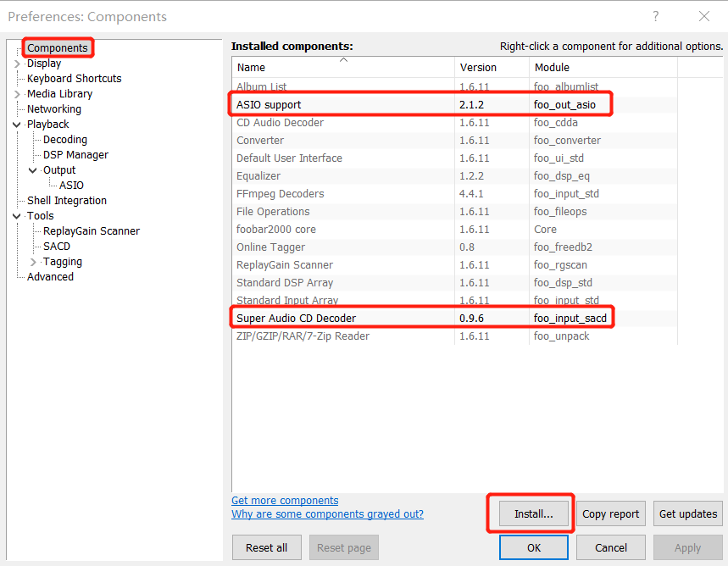Sort components by Version column header
Viewport: 728px width, 566px height.
(x=478, y=68)
